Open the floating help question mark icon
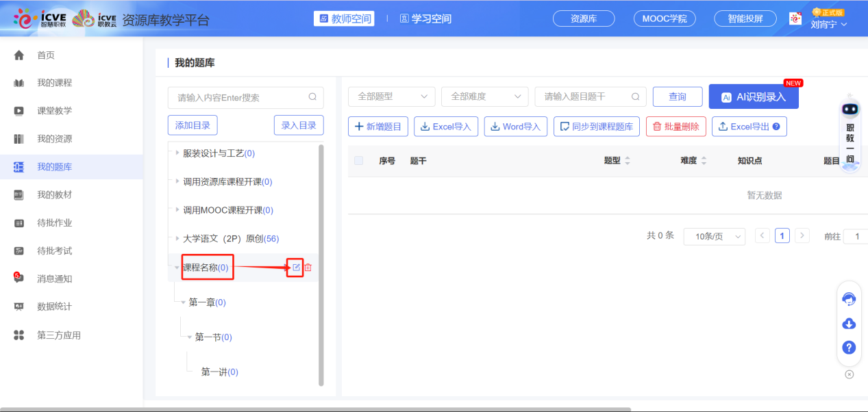Viewport: 868px width, 412px height. pos(849,348)
